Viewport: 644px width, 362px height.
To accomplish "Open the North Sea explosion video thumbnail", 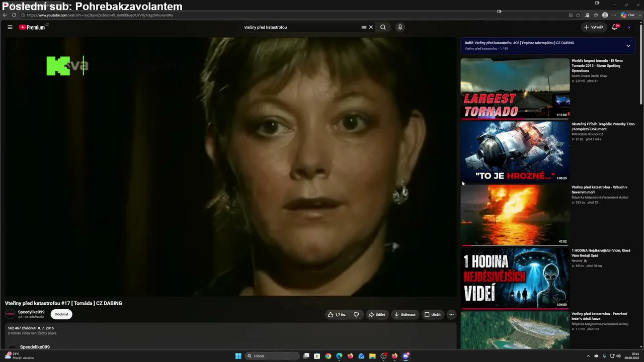I will click(x=515, y=215).
